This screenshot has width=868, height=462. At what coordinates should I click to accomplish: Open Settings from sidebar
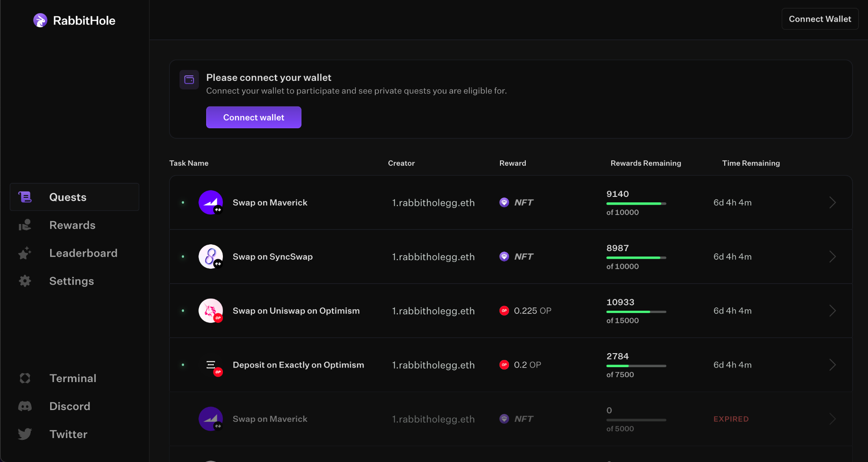pos(75,281)
